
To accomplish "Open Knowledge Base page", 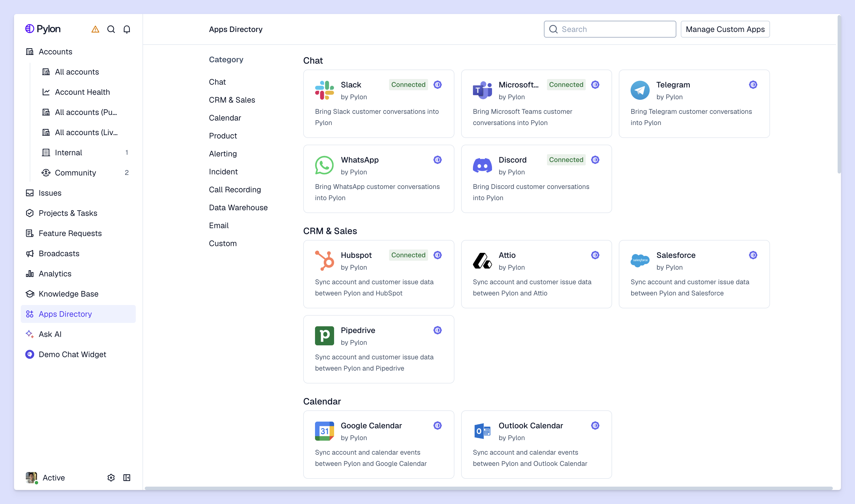I will 78,294.
